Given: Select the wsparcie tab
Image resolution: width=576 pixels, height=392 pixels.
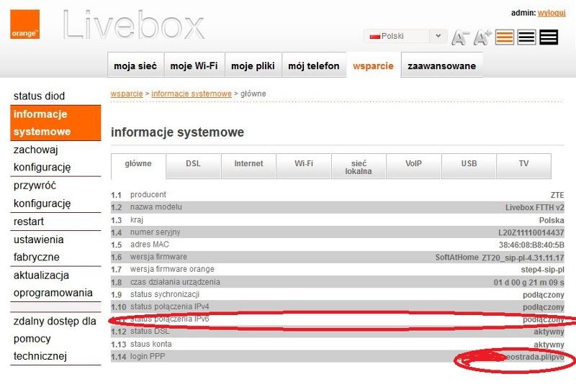Looking at the screenshot, I should tap(373, 65).
